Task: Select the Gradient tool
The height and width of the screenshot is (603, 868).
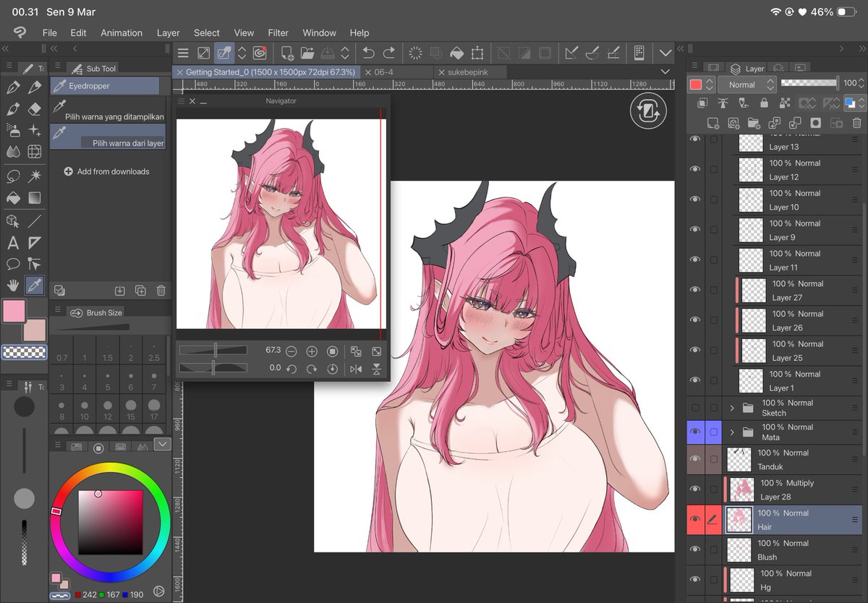Action: coord(35,197)
